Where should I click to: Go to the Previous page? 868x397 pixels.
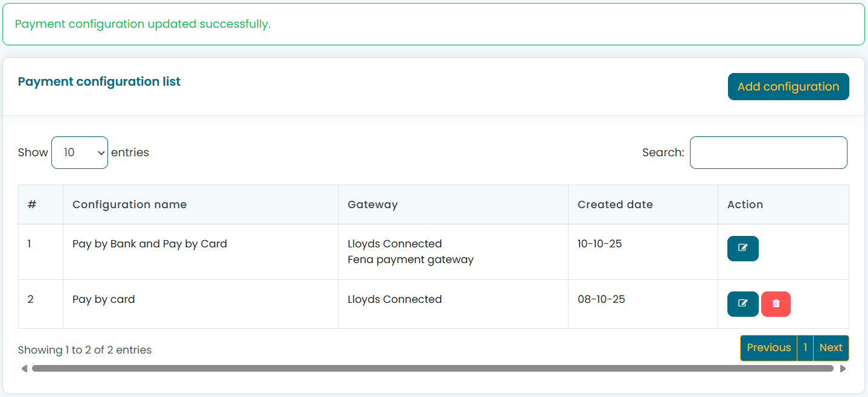pos(768,348)
